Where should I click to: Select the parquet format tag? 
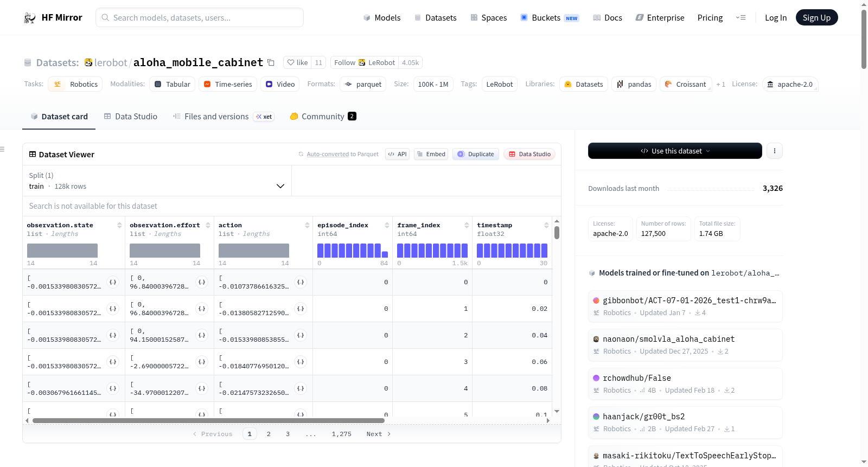click(363, 84)
